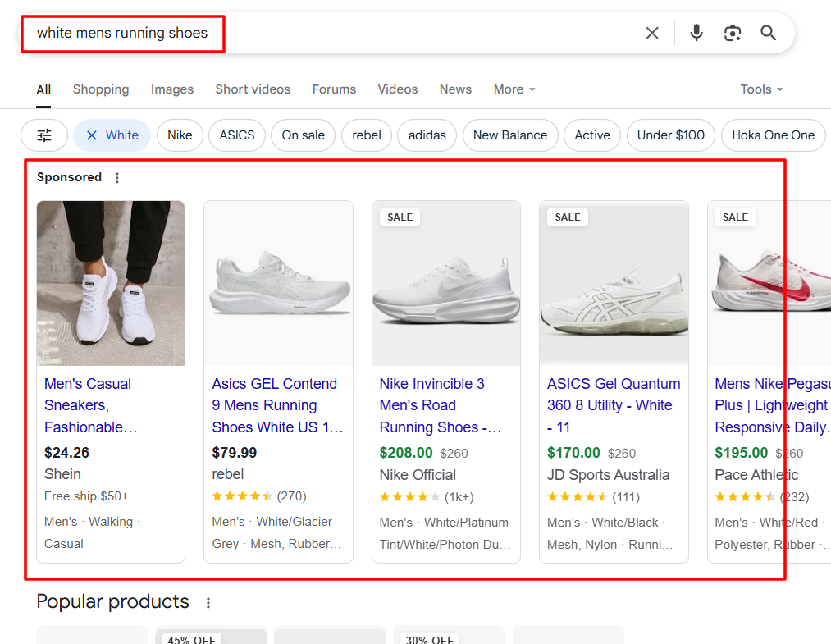Screen dimensions: 831x644
Task: Click the (270) star rating
Action: click(259, 496)
